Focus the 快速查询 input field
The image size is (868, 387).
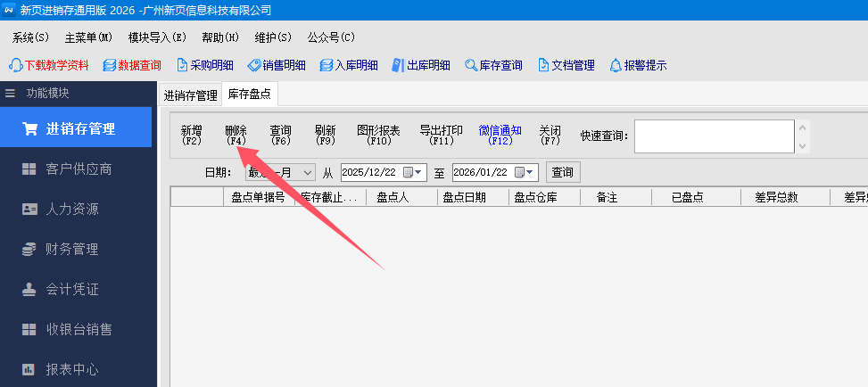[x=714, y=136]
